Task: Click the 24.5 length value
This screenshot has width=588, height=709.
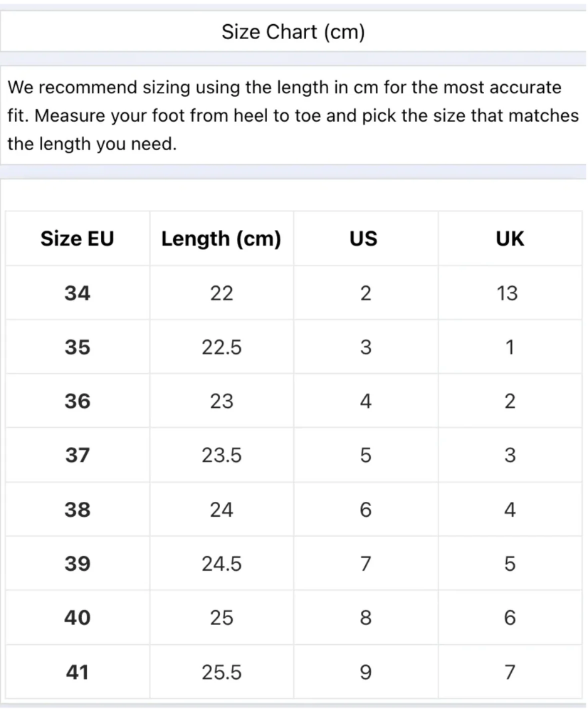Action: (x=221, y=563)
